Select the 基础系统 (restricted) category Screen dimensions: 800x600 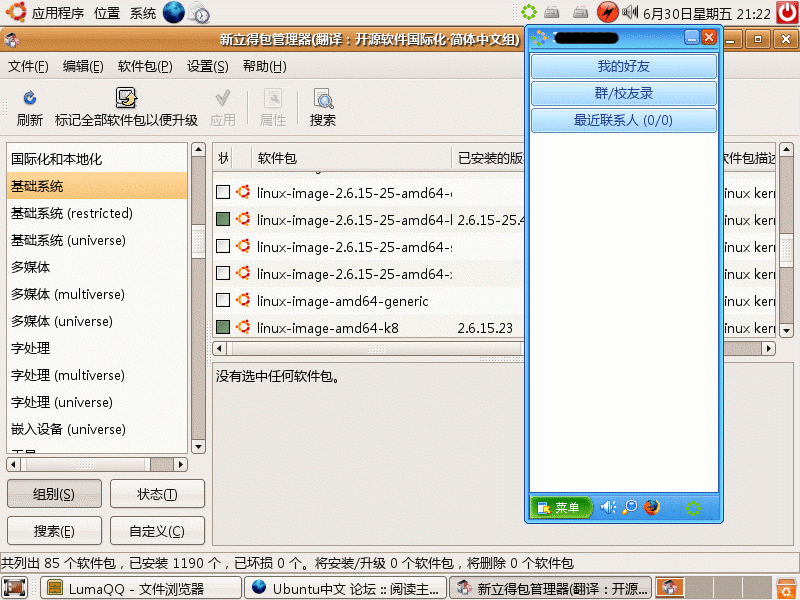[97, 213]
